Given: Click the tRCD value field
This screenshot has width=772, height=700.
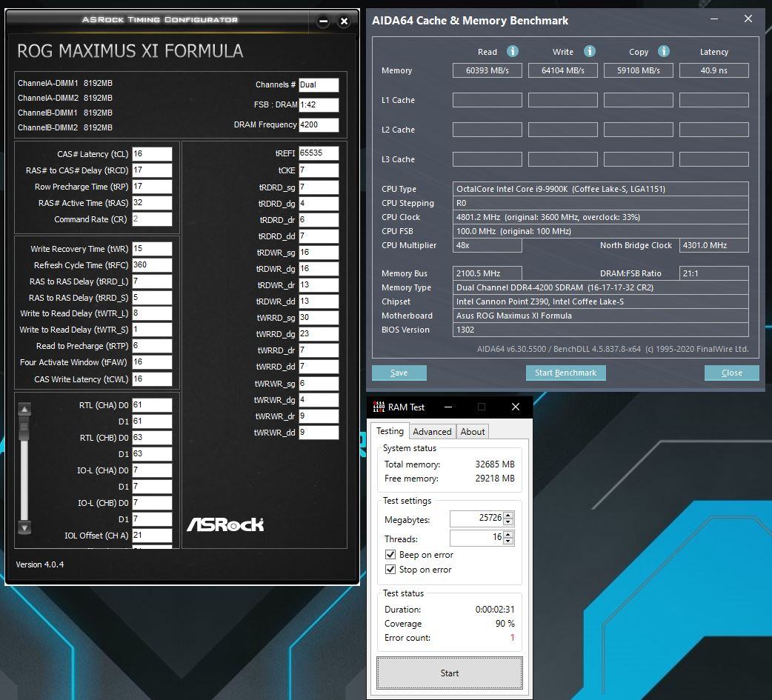Looking at the screenshot, I should [152, 170].
